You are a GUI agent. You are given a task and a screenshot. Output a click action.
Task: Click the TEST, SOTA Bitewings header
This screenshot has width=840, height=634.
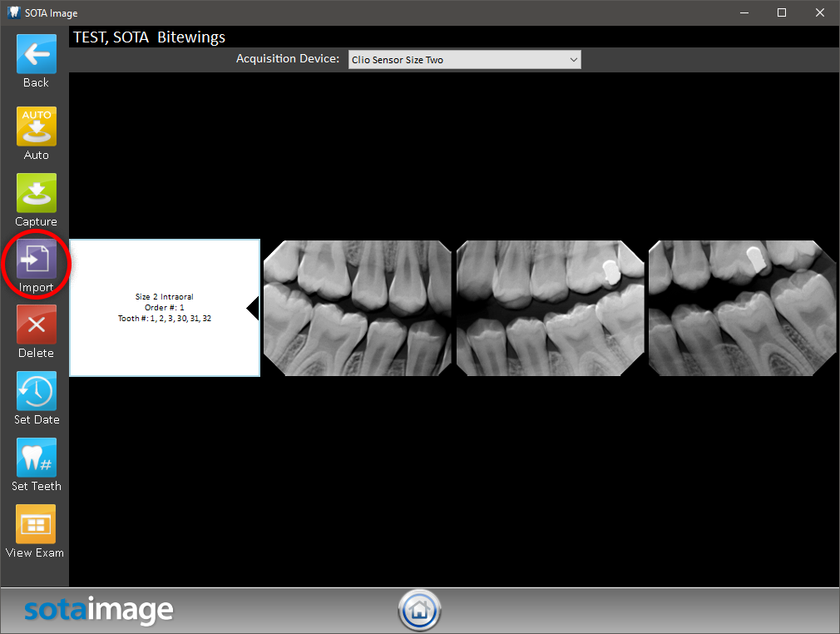click(x=150, y=37)
